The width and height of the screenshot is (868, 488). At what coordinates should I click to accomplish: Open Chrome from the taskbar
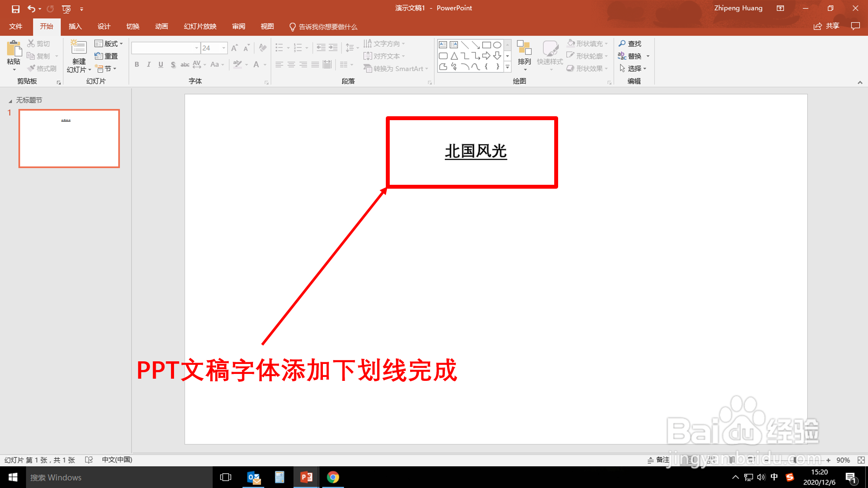pos(333,477)
